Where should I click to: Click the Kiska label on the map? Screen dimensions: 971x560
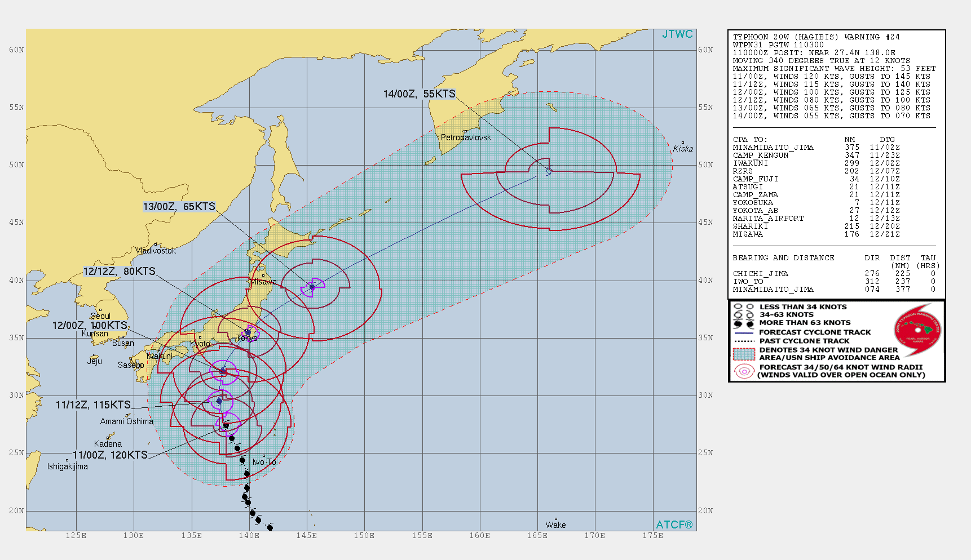pyautogui.click(x=683, y=149)
